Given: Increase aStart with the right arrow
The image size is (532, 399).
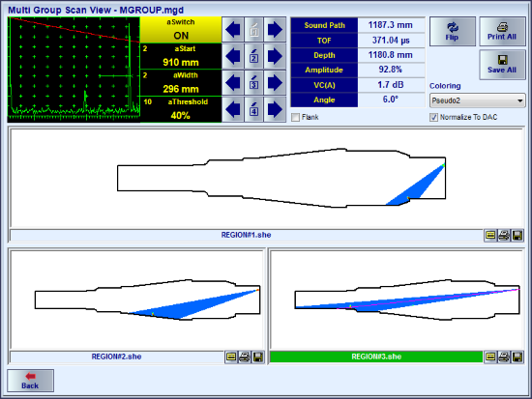Looking at the screenshot, I should pyautogui.click(x=275, y=56).
